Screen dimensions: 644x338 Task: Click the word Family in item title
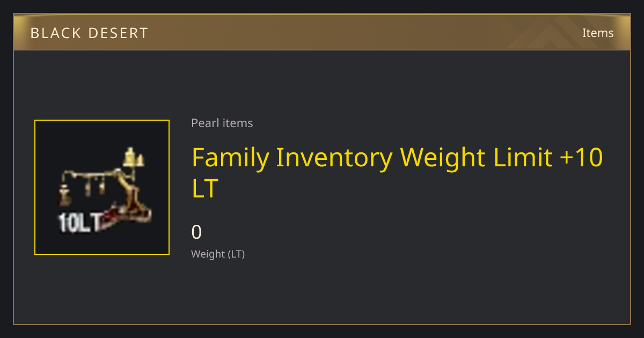pos(230,158)
